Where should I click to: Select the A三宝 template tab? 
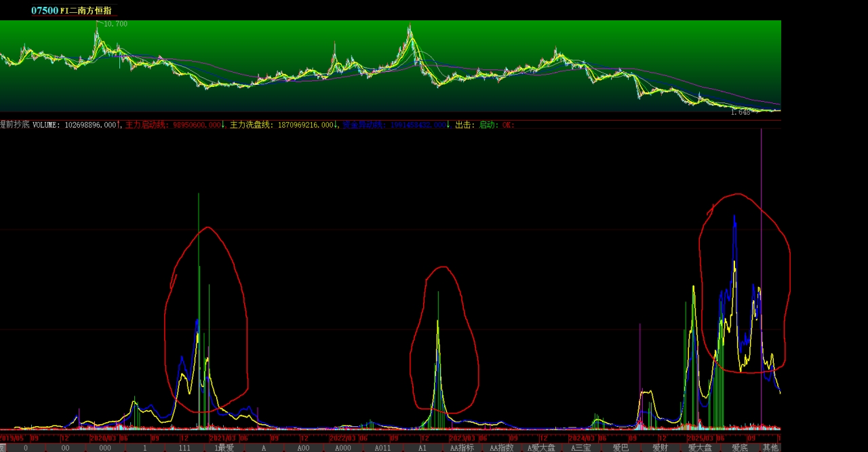580,448
